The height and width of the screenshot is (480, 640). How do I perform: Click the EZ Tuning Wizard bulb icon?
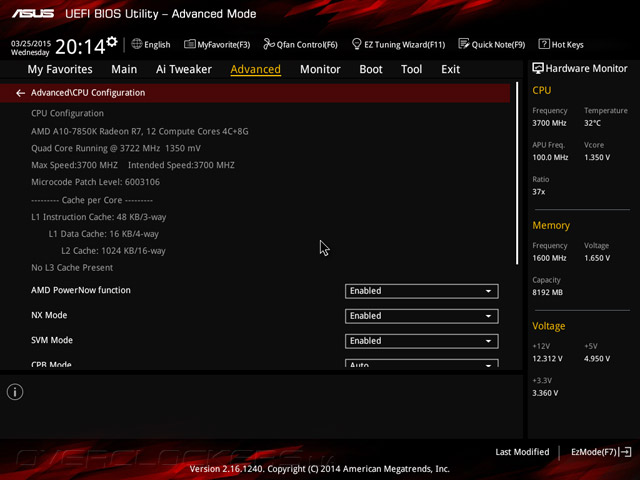click(356, 44)
